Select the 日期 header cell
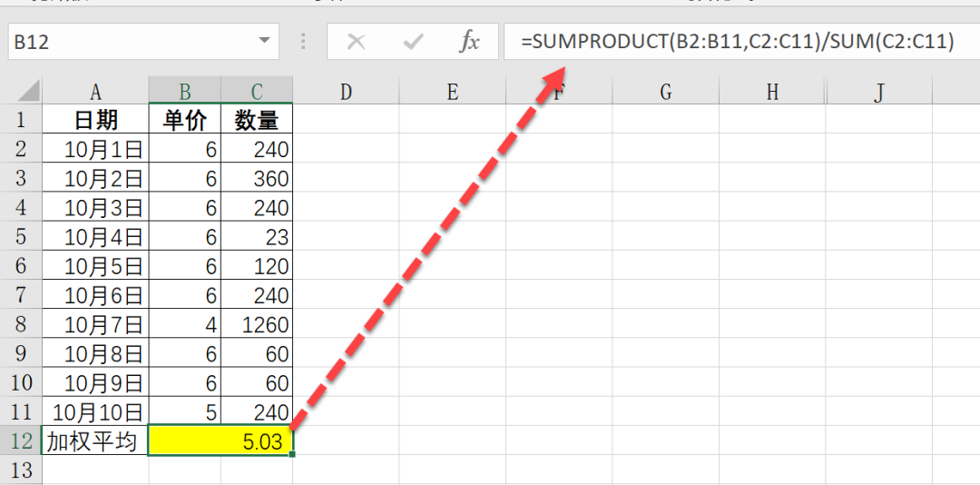980x485 pixels. (x=95, y=120)
